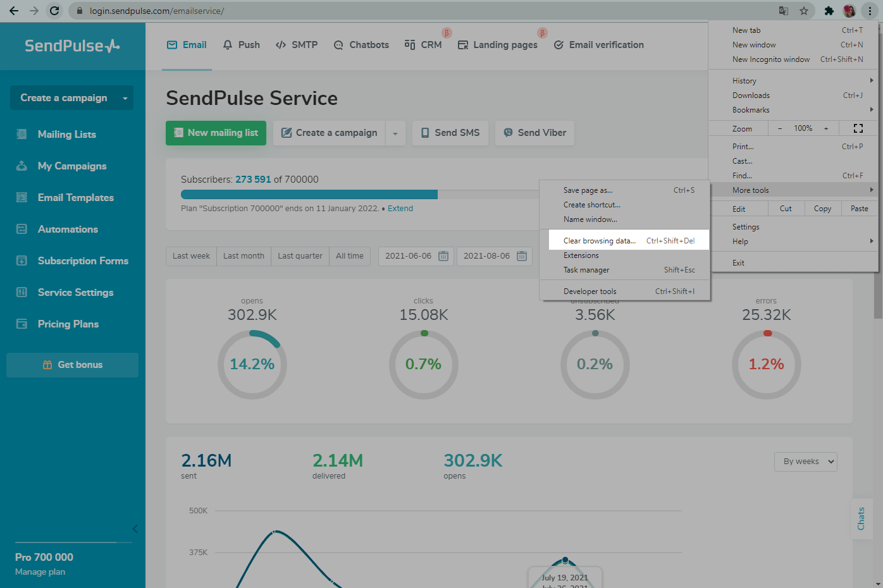Image resolution: width=883 pixels, height=588 pixels.
Task: Switch to the Chatbots tab
Action: 361,45
